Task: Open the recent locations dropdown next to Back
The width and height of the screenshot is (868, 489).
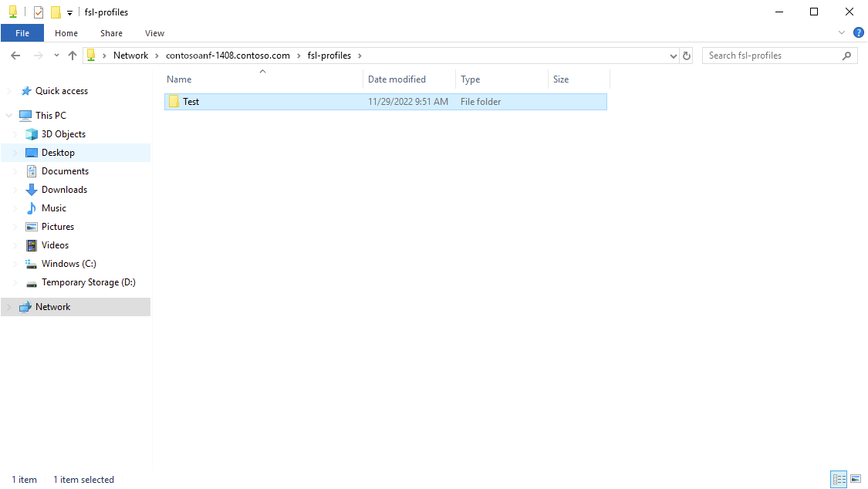Action: click(56, 55)
